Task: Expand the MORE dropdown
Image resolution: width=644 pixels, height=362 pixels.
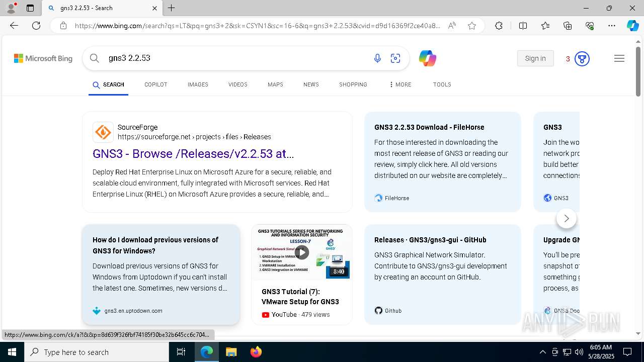Action: point(400,84)
